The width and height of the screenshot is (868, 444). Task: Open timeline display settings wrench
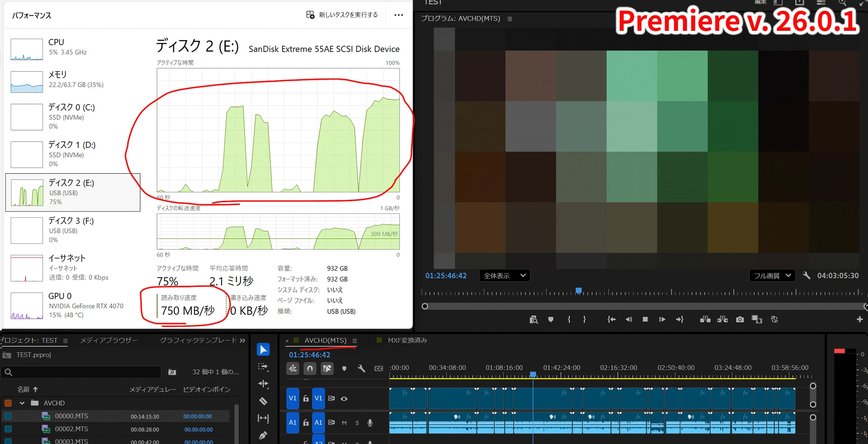click(x=361, y=368)
